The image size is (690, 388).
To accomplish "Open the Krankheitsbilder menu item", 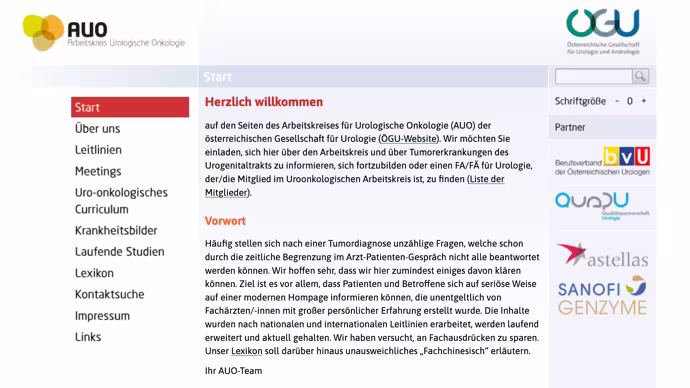I will click(x=116, y=231).
